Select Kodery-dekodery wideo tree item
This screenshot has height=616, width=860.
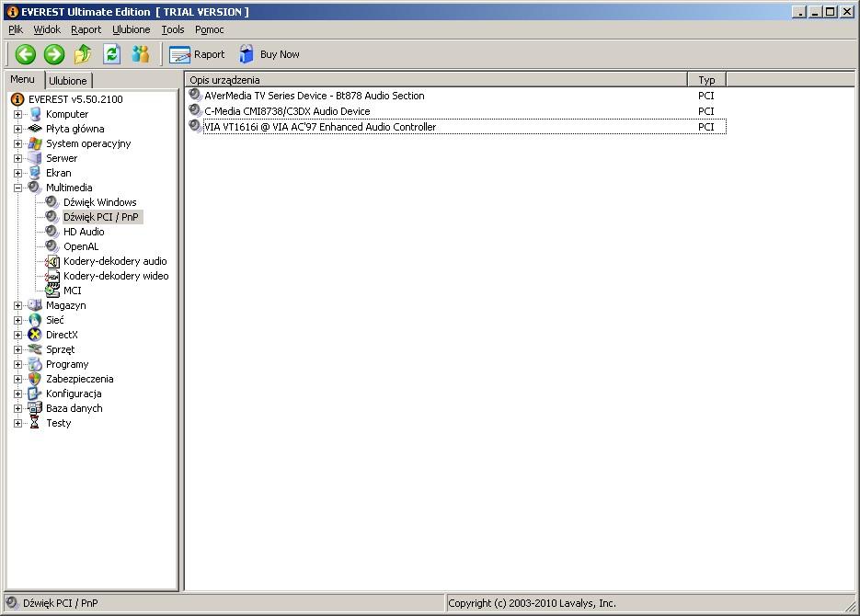(116, 276)
